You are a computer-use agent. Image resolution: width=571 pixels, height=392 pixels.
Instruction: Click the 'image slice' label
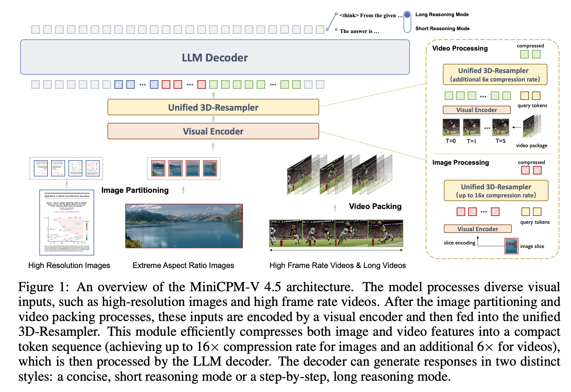coord(532,246)
